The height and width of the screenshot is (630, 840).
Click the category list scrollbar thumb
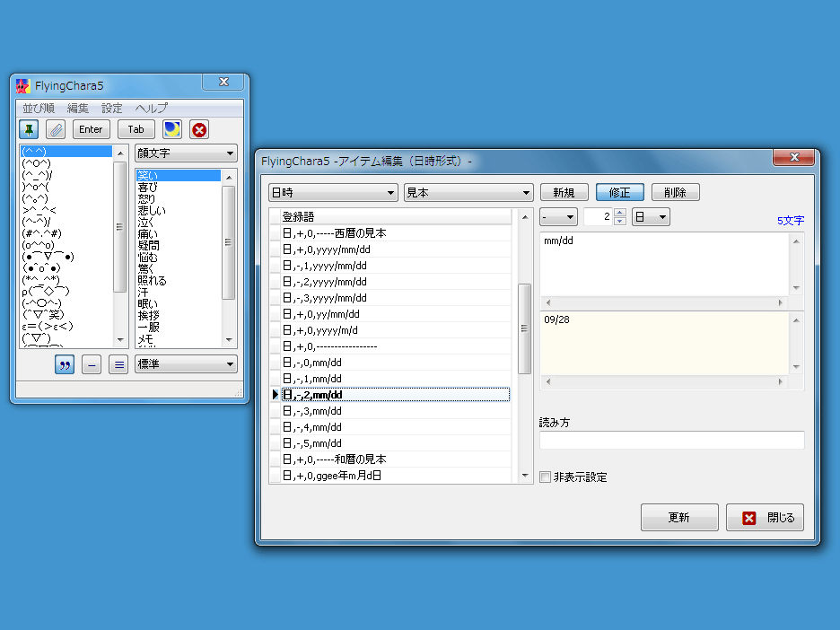229,242
